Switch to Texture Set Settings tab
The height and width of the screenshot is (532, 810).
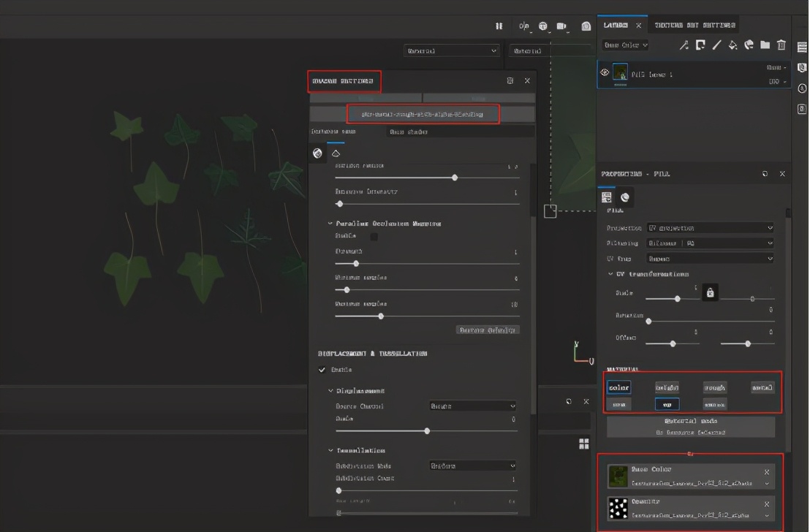click(694, 26)
